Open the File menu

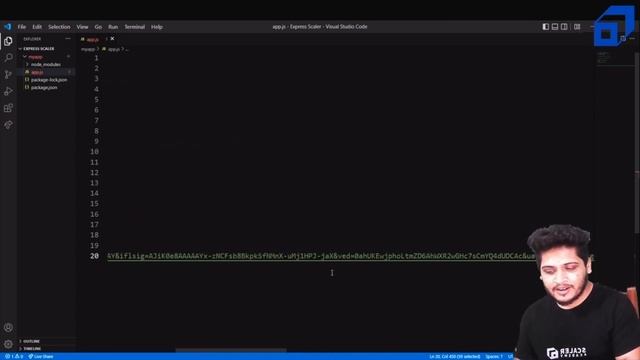[22, 27]
